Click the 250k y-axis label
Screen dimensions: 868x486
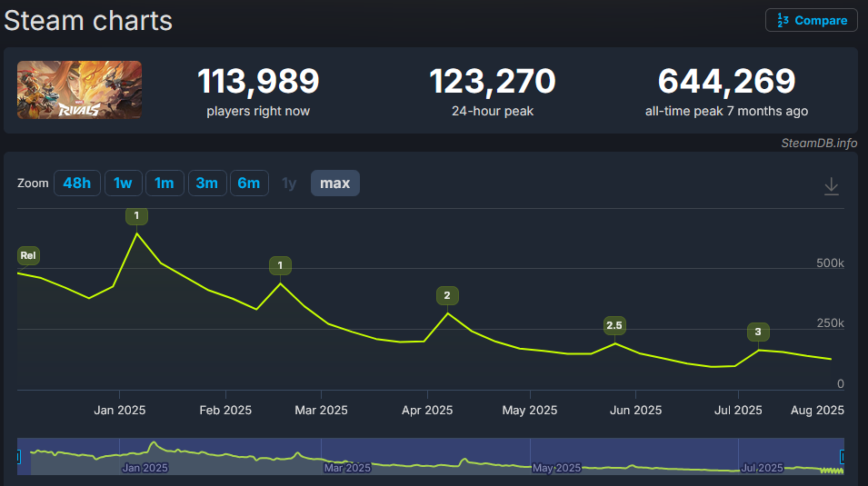[831, 323]
